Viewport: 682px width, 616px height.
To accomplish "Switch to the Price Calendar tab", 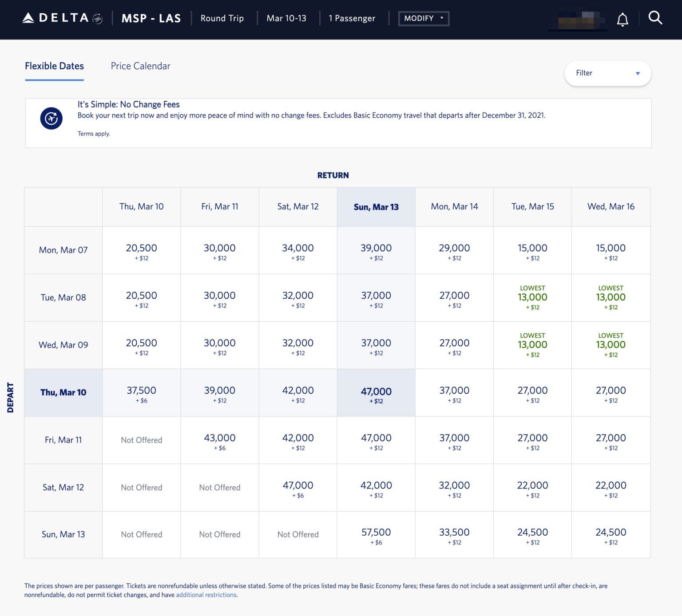I will click(x=140, y=66).
